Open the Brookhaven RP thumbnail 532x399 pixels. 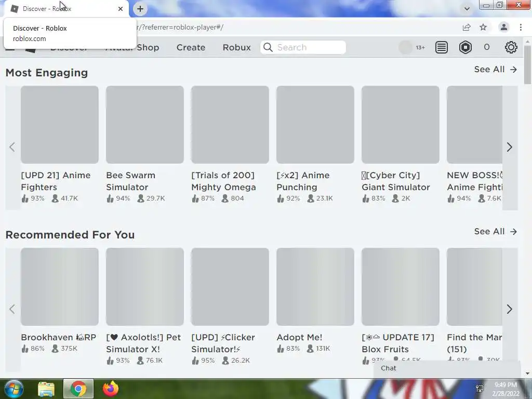coord(60,287)
